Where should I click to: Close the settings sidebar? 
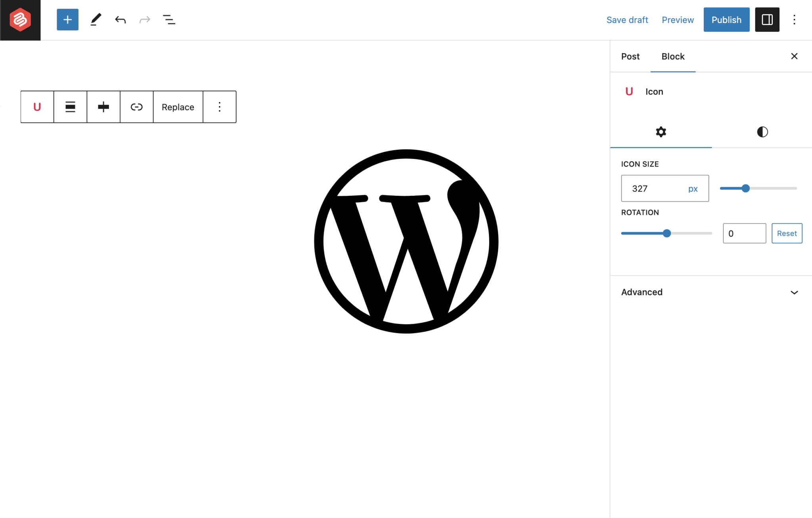[x=794, y=56]
